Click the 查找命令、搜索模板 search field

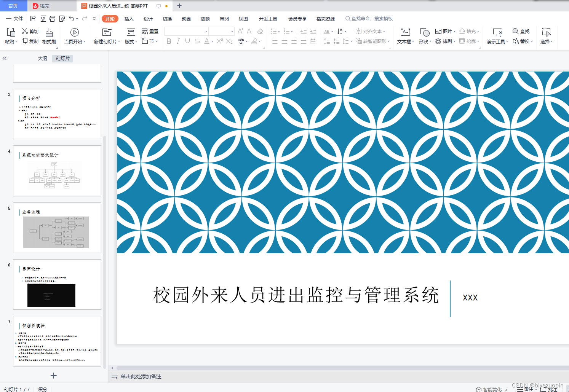pyautogui.click(x=369, y=18)
